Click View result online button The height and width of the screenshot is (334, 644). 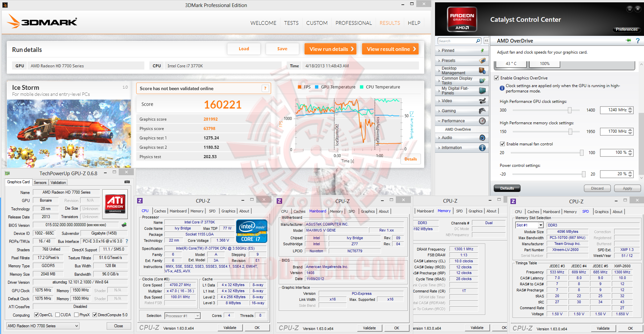390,49
